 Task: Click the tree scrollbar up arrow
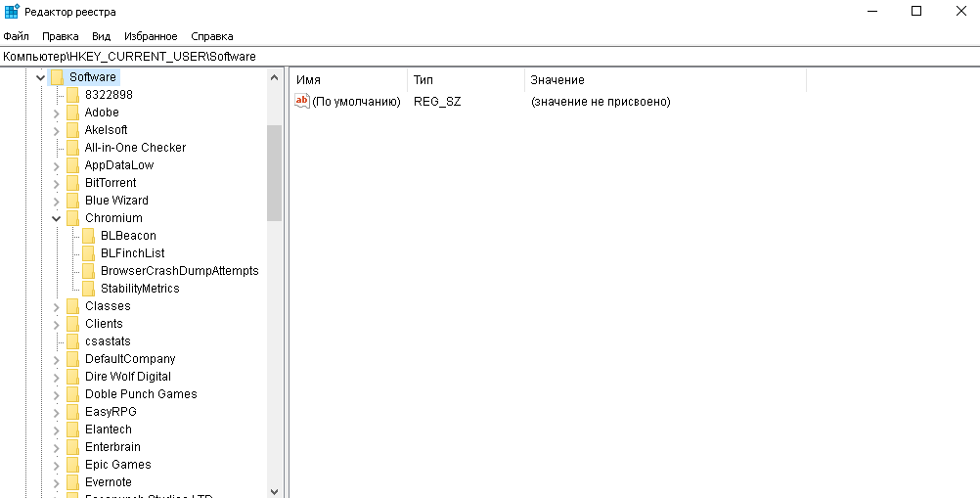click(274, 77)
